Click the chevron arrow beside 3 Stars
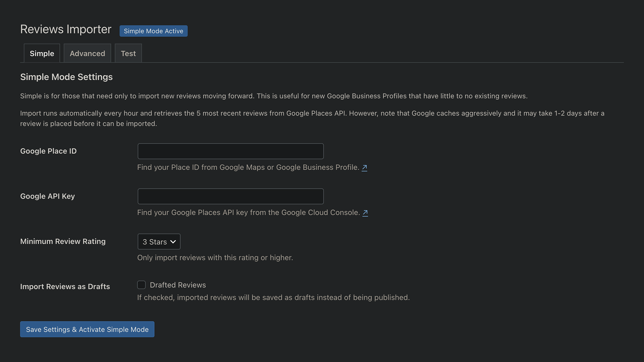This screenshot has height=362, width=644. pyautogui.click(x=173, y=242)
